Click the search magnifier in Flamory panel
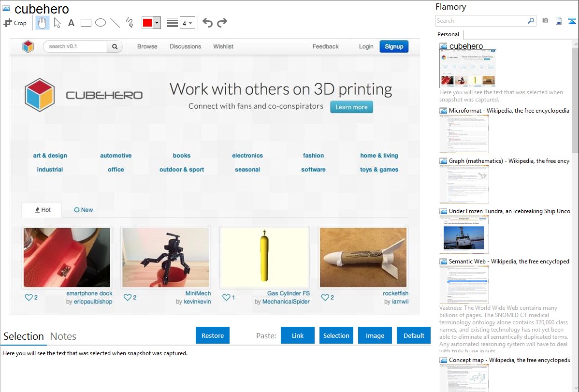The width and height of the screenshot is (579, 392). pyautogui.click(x=531, y=21)
